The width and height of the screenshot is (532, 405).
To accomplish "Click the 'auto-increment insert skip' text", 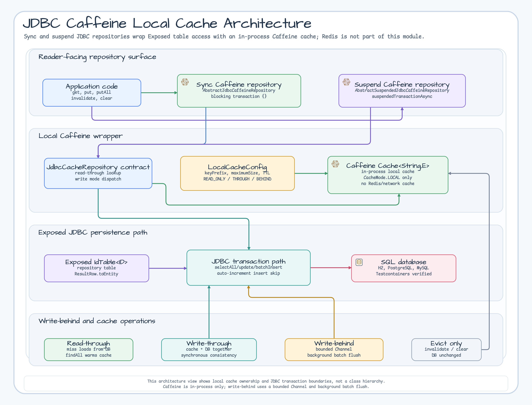I will coord(249,273).
